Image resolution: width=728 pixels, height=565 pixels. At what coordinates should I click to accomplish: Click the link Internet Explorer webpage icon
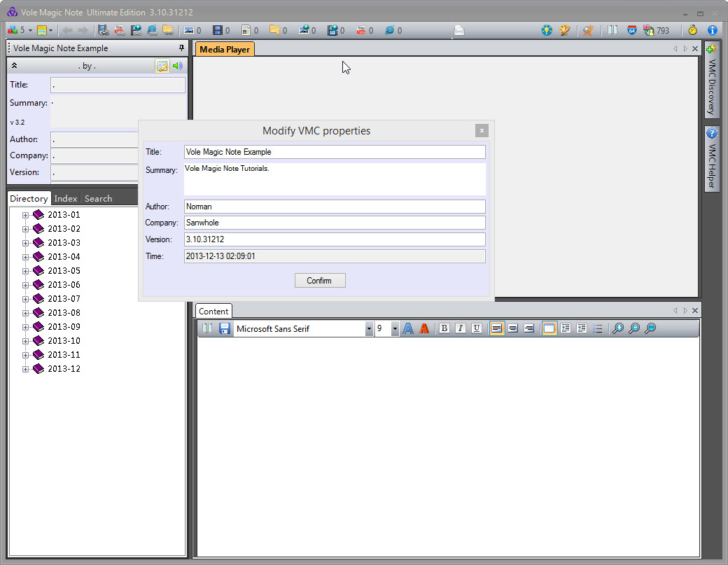click(152, 30)
